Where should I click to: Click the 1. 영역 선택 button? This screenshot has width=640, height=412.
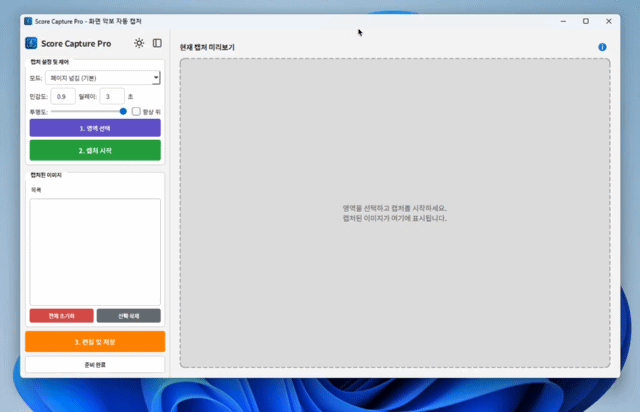pyautogui.click(x=95, y=128)
